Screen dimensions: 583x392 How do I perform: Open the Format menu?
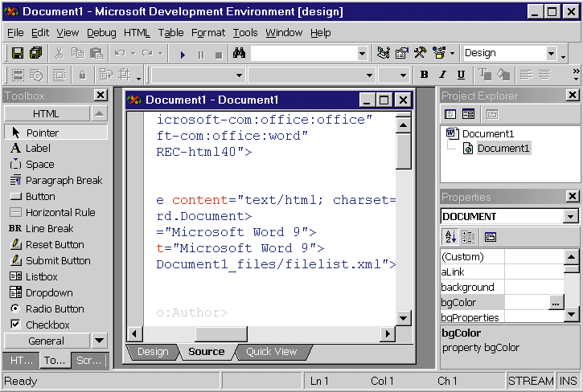208,33
